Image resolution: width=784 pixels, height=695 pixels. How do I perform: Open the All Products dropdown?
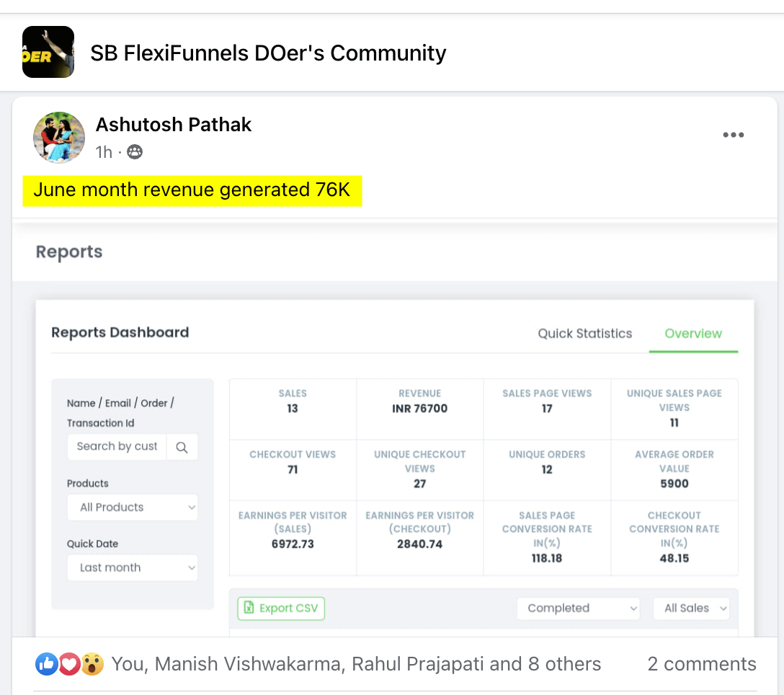[132, 507]
